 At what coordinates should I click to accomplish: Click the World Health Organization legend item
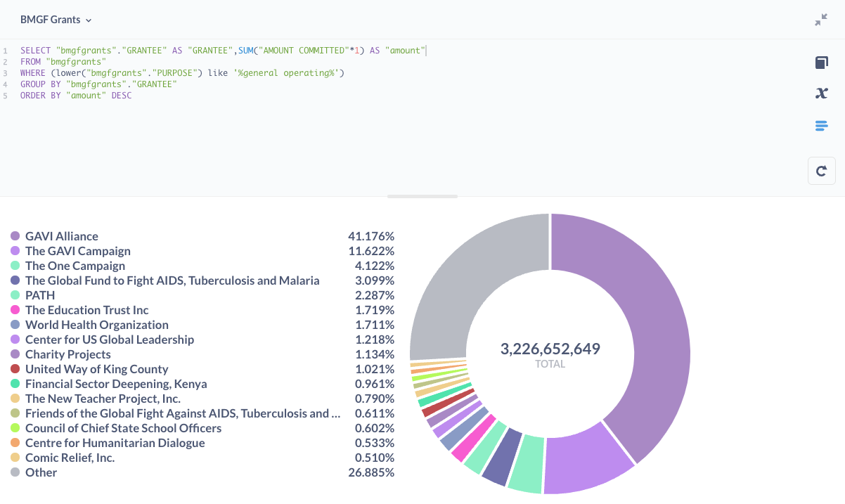point(96,325)
